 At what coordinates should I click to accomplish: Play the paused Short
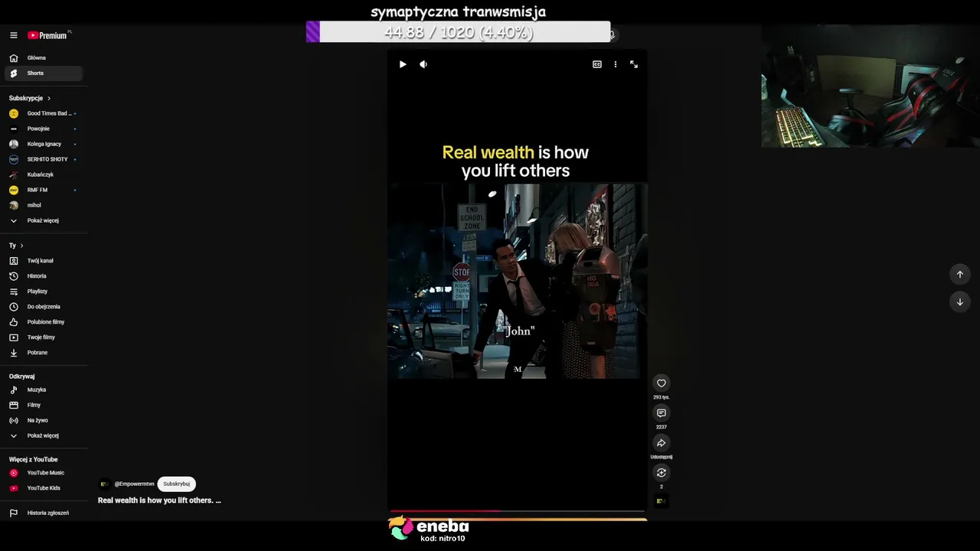pos(403,64)
